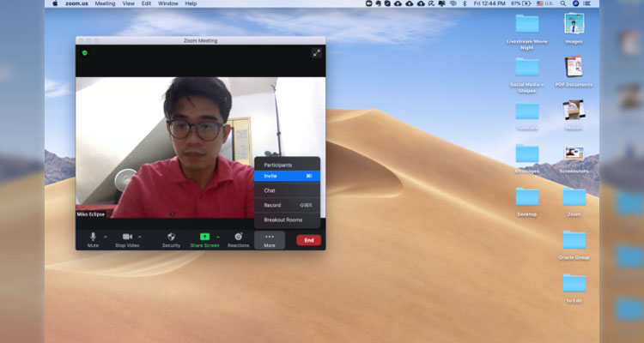Start Share Screen

pyautogui.click(x=204, y=240)
